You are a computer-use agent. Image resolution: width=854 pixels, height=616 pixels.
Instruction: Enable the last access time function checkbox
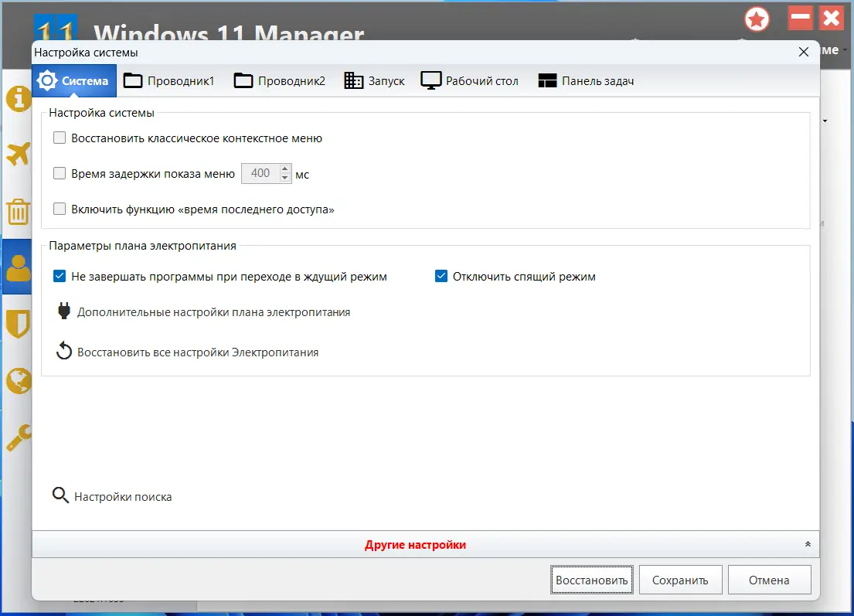(60, 209)
